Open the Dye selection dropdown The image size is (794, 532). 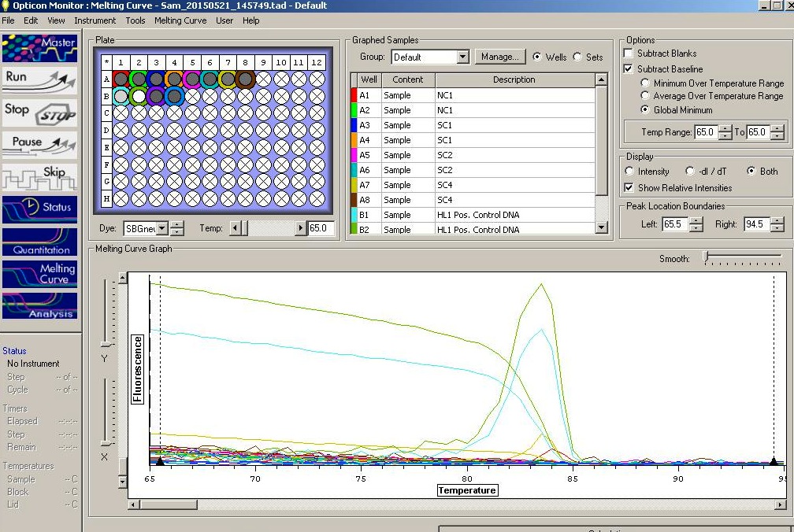162,229
